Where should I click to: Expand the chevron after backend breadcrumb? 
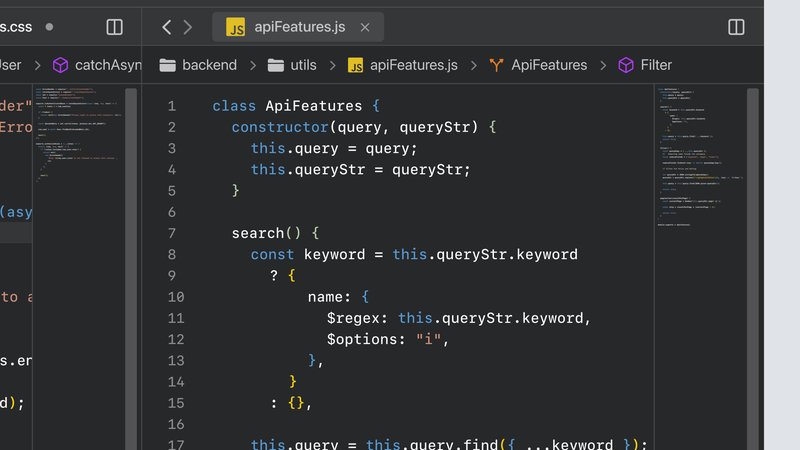pos(252,65)
